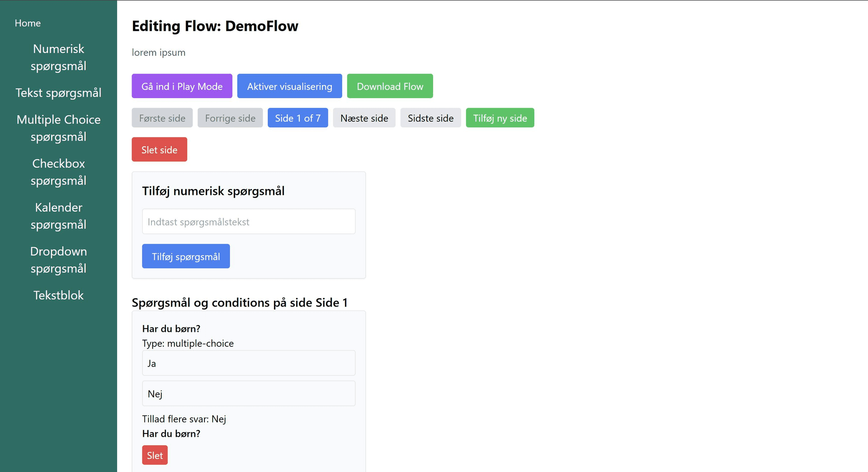Image resolution: width=868 pixels, height=472 pixels.
Task: Go back using Forrige side
Action: (x=230, y=118)
